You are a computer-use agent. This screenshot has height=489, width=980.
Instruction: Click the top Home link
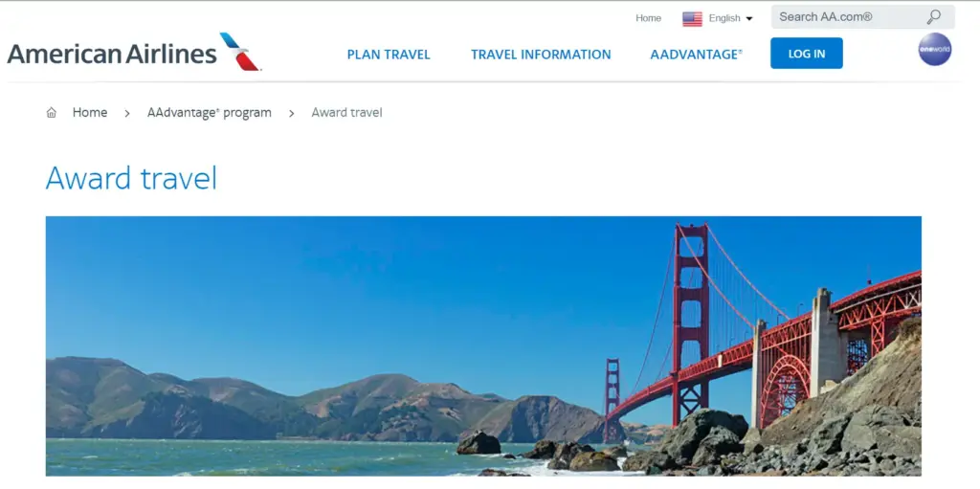point(648,18)
